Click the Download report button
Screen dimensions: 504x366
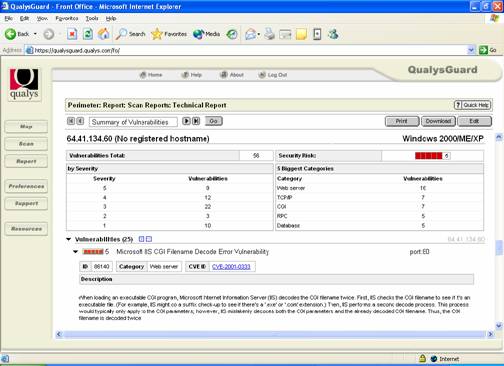point(438,121)
